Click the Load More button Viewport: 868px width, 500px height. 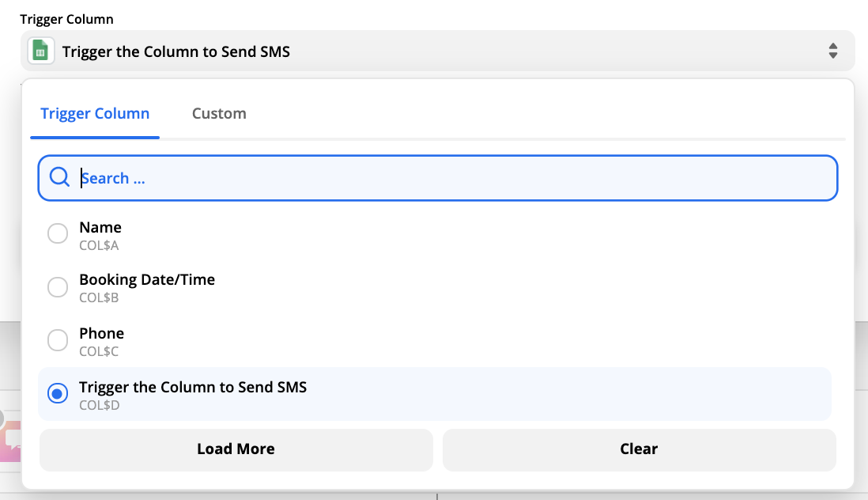point(236,449)
